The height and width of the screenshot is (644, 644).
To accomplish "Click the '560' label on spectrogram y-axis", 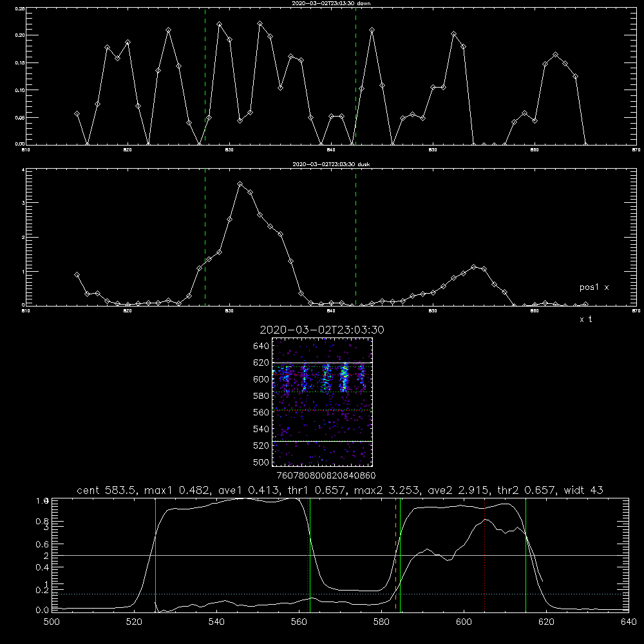I will [261, 412].
